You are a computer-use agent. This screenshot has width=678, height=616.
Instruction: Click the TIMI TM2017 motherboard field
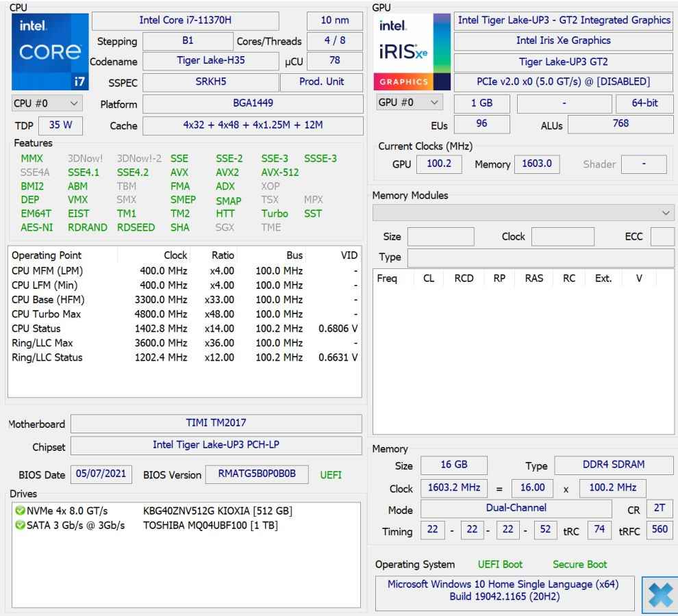click(x=216, y=423)
